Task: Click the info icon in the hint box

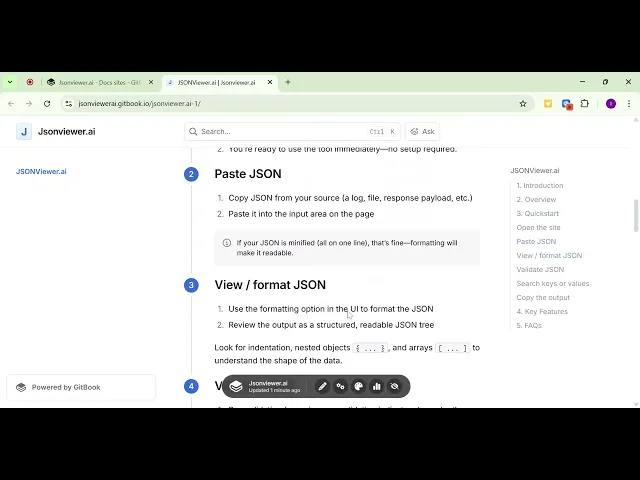Action: (x=227, y=243)
